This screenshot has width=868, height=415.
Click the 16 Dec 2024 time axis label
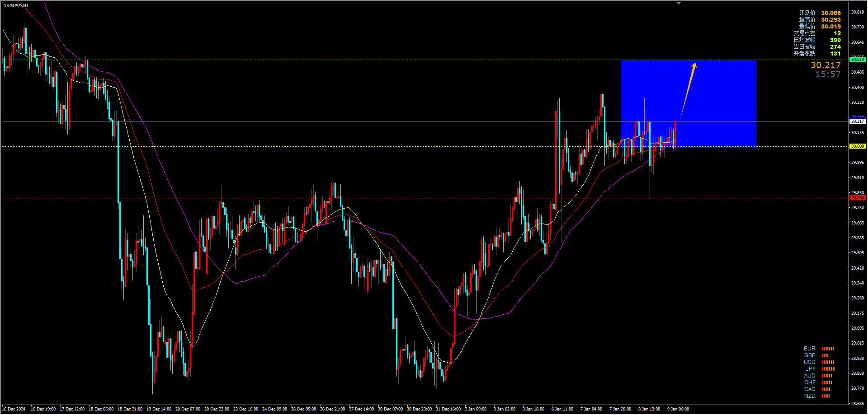coord(14,409)
